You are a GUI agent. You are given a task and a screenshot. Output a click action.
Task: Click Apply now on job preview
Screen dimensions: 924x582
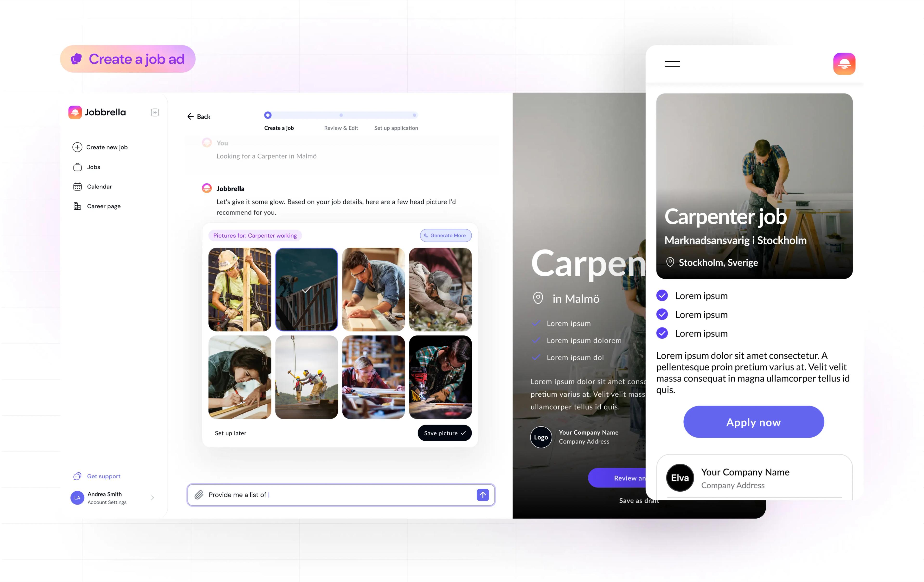(x=753, y=422)
